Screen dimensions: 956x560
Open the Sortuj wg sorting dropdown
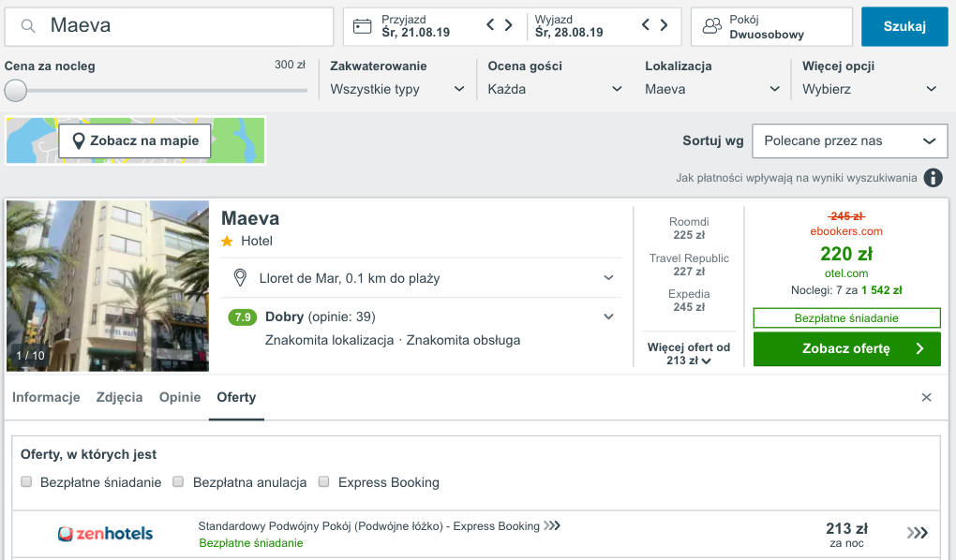click(850, 140)
